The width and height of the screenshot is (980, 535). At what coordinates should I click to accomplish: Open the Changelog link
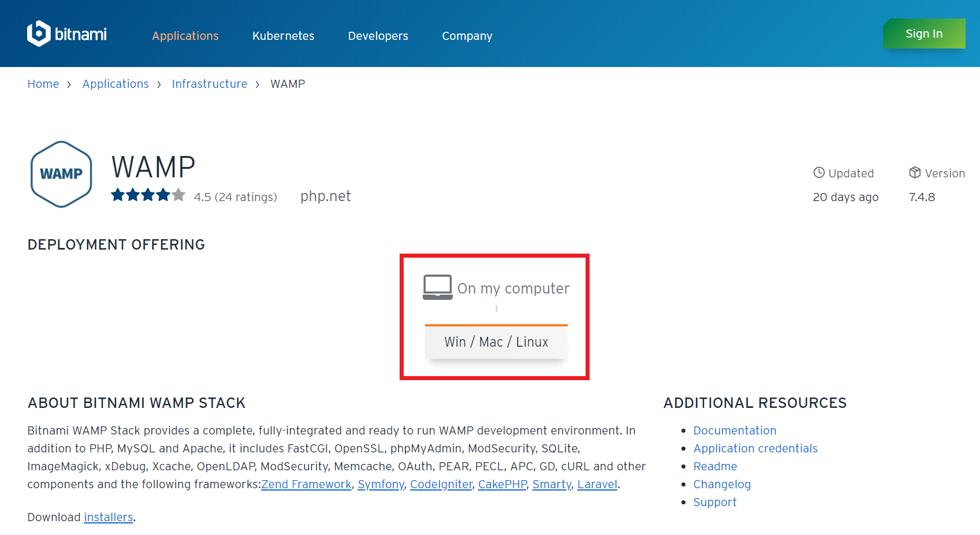(x=722, y=484)
